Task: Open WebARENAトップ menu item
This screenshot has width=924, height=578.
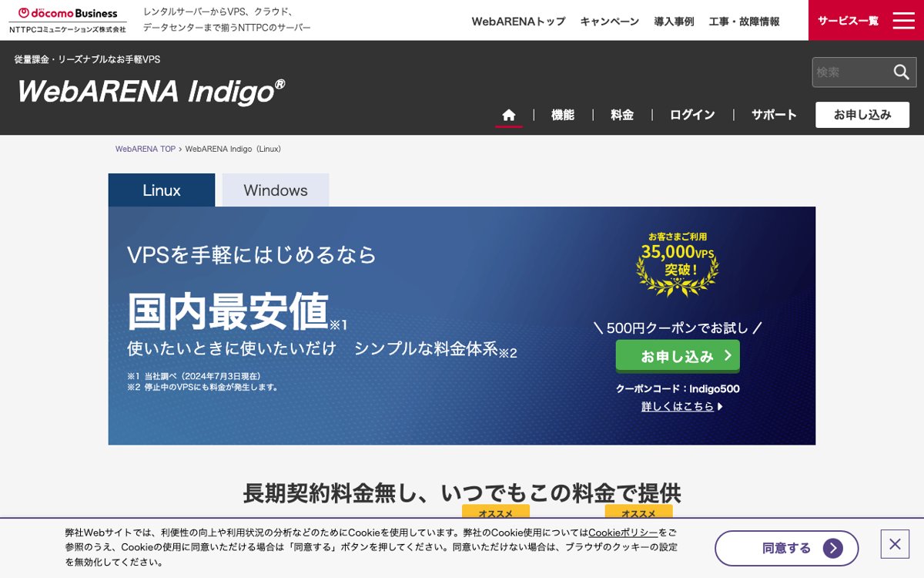Action: point(518,22)
